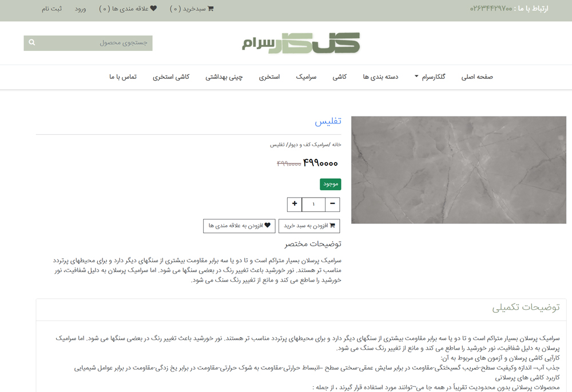Navigate to چینی بهداشتی section
The image size is (572, 392).
coord(224,77)
